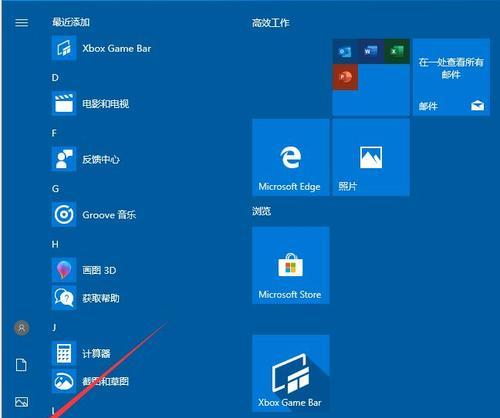Select the 电影和电视 label text

tap(106, 104)
